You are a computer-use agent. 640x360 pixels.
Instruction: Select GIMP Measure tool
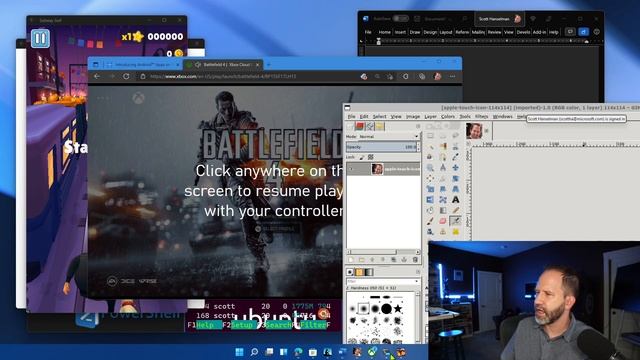443,167
